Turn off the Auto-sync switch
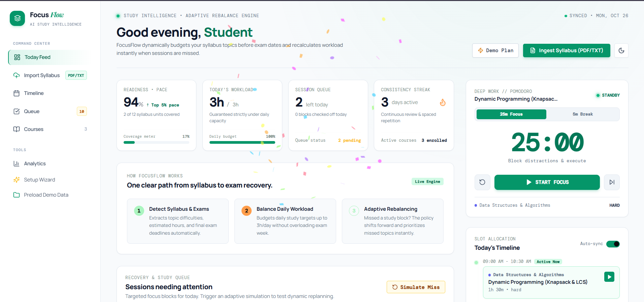Image resolution: width=644 pixels, height=302 pixels. pyautogui.click(x=613, y=244)
